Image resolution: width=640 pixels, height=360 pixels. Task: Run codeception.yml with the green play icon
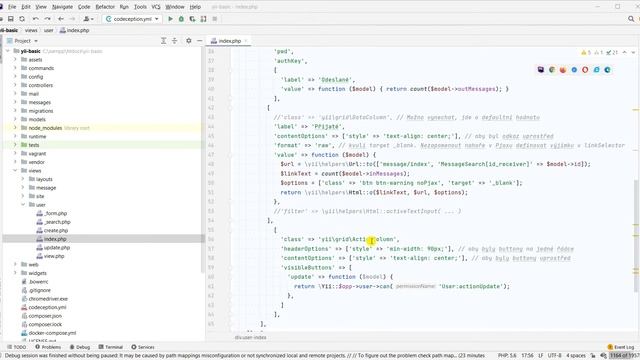tap(170, 19)
